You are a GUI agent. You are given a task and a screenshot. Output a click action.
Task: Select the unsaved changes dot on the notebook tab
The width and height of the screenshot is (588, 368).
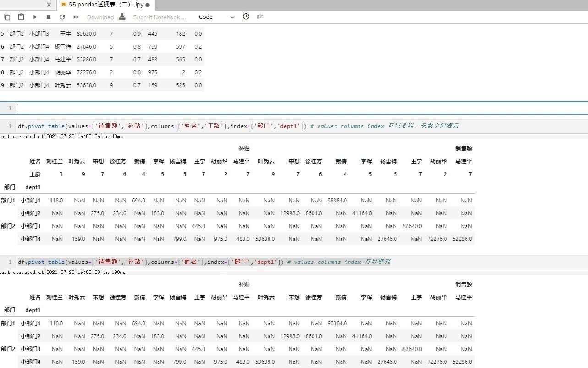point(148,5)
